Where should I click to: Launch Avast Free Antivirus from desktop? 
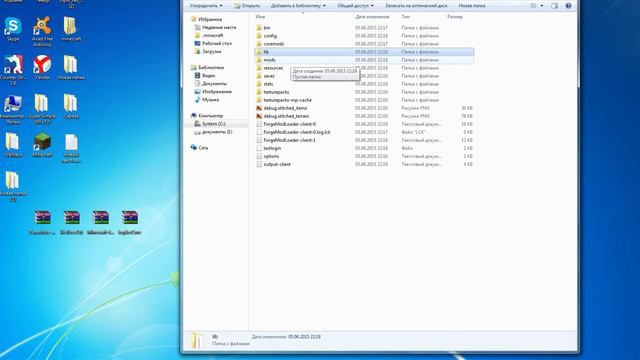pyautogui.click(x=42, y=32)
